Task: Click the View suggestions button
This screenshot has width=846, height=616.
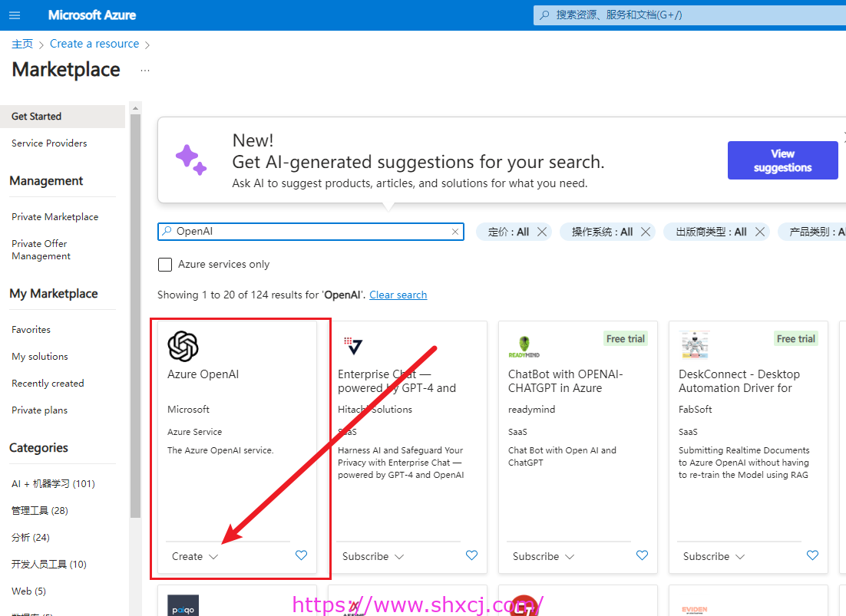Action: (x=782, y=160)
